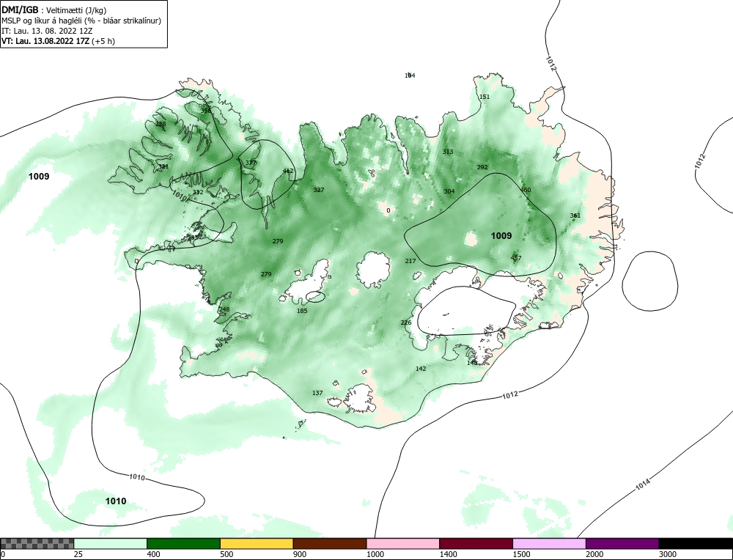Pick the lavender 1500–2000 legend swatch

549,543
